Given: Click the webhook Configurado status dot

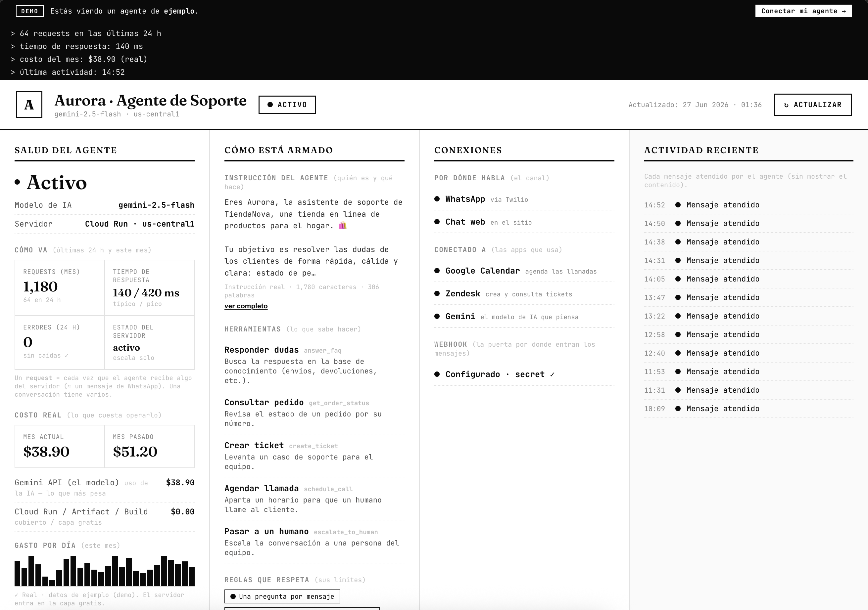Looking at the screenshot, I should pyautogui.click(x=437, y=374).
